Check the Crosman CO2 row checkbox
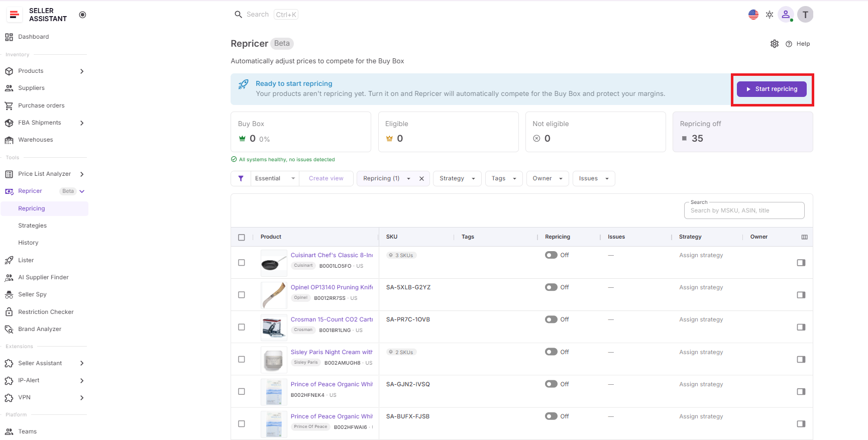 (242, 327)
